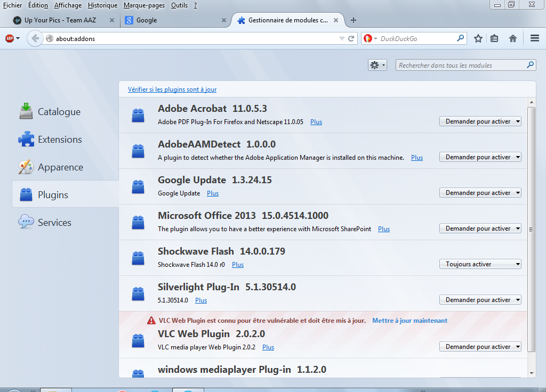This screenshot has height=392, width=546.
Task: Click Plus link for Silverlight Plug-In
Action: pos(201,300)
